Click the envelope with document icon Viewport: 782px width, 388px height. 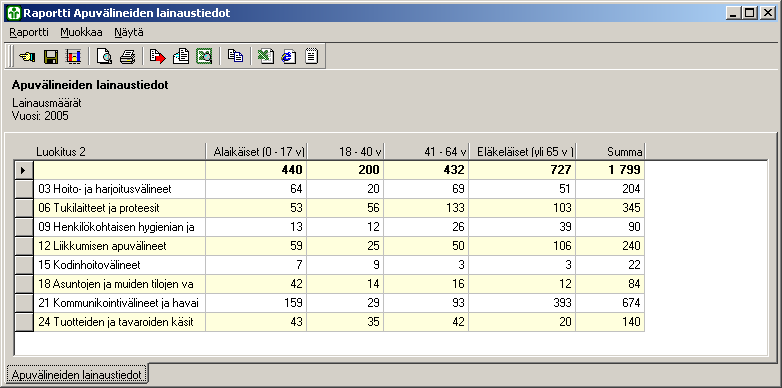pos(181,56)
